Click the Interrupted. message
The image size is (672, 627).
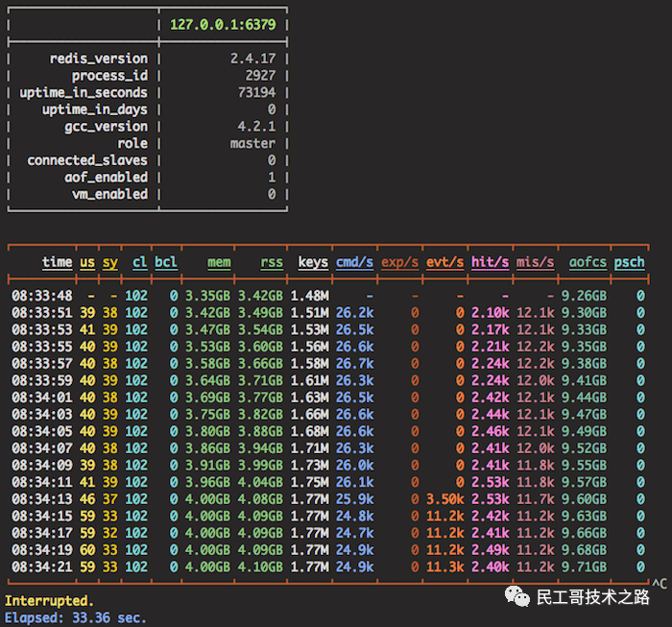click(49, 601)
